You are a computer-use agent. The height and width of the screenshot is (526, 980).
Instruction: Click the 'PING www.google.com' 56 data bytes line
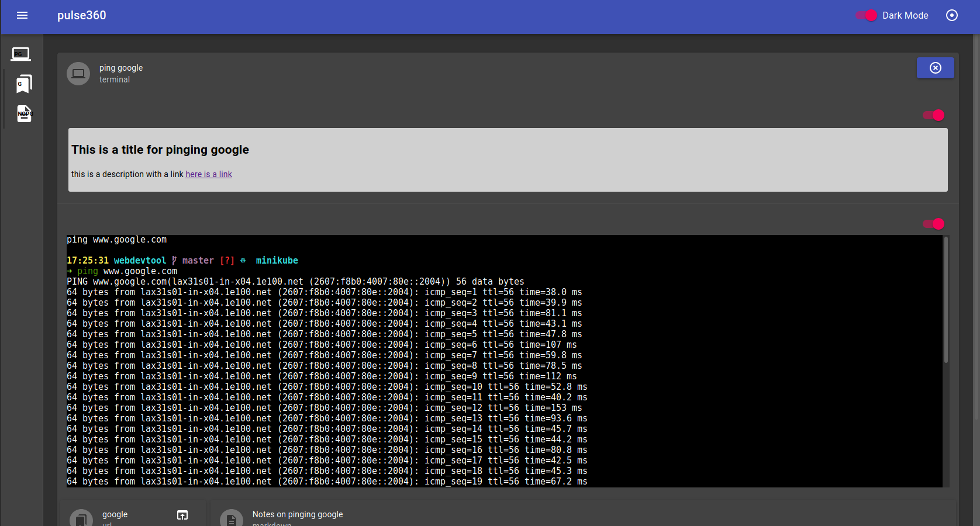click(x=295, y=282)
